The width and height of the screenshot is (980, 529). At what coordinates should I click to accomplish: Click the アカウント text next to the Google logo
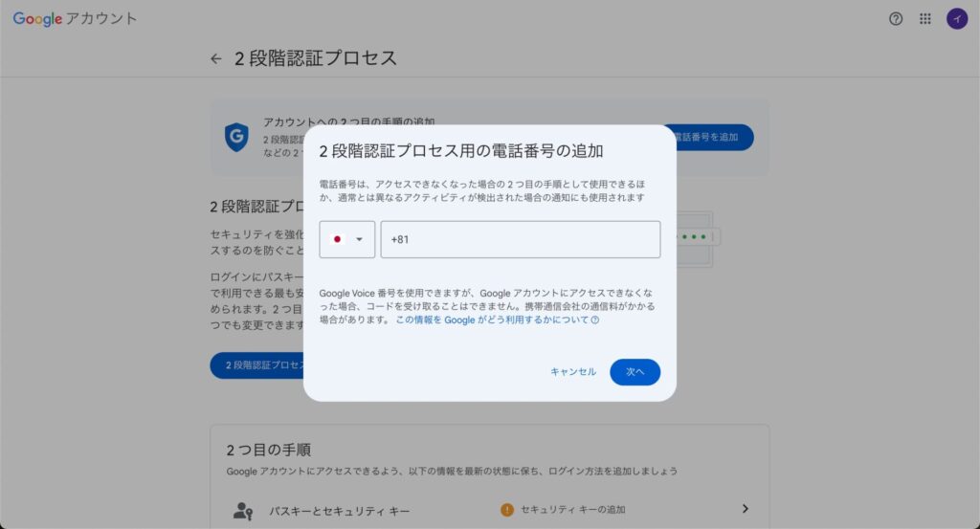coord(101,19)
